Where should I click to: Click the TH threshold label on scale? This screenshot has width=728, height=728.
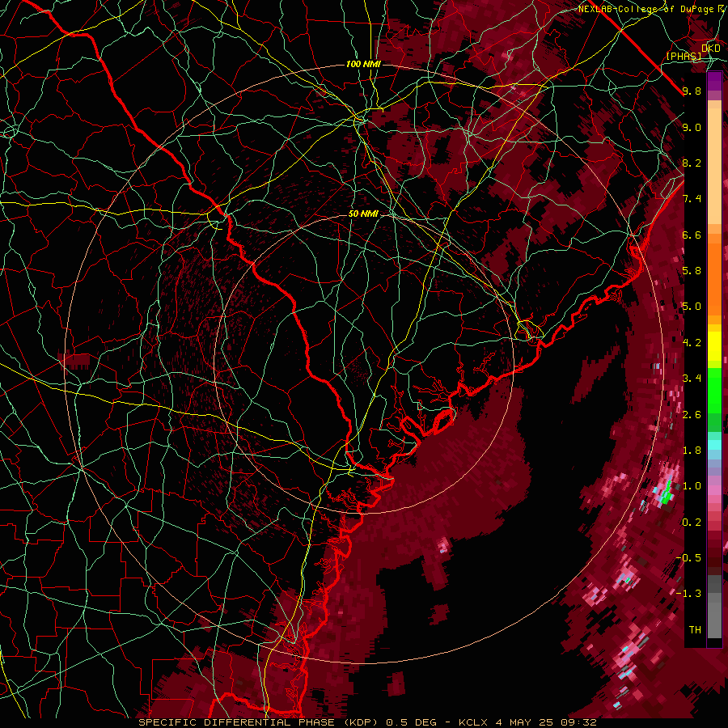coord(695,630)
